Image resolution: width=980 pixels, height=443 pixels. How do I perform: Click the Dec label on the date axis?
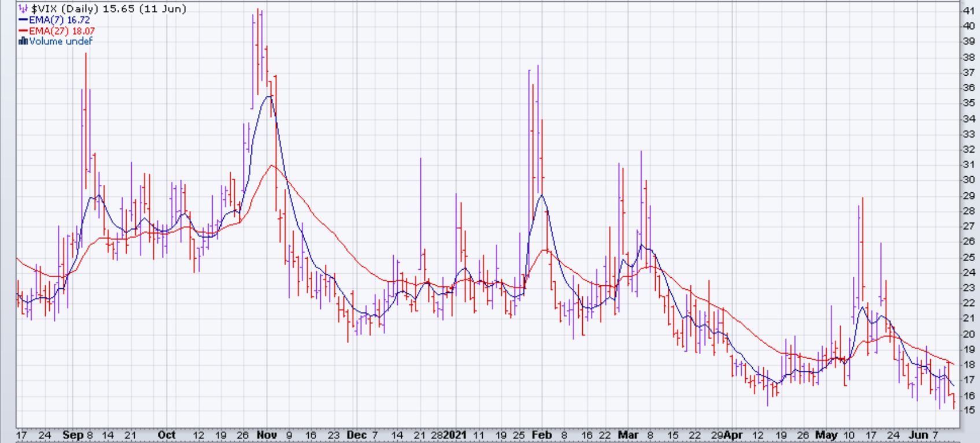(356, 435)
